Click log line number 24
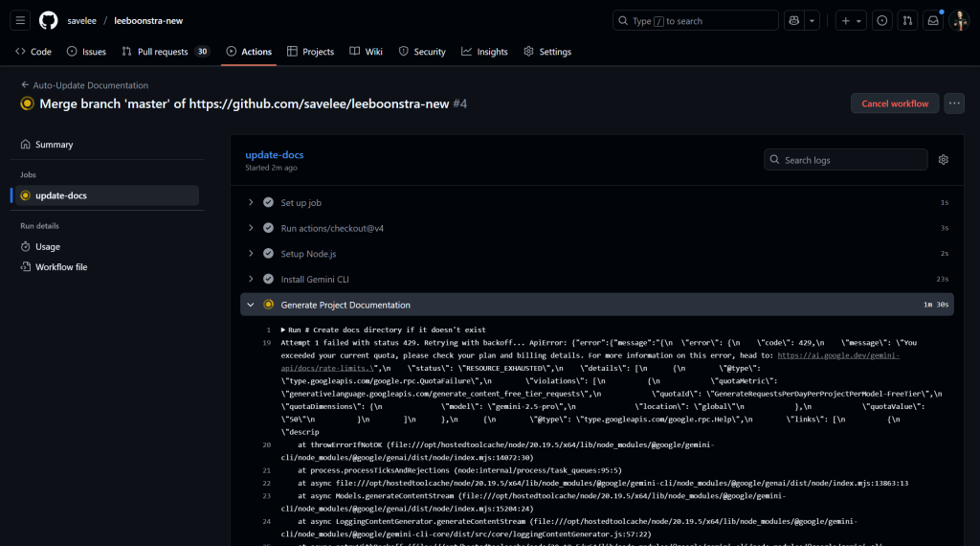 pyautogui.click(x=267, y=522)
